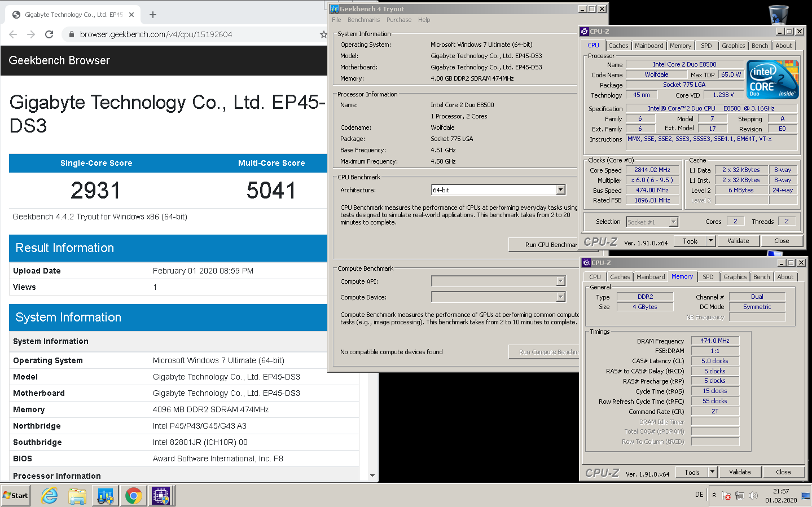Viewport: 812px width, 507px height.
Task: Select Caches tab in lower CPU-Z
Action: 620,277
